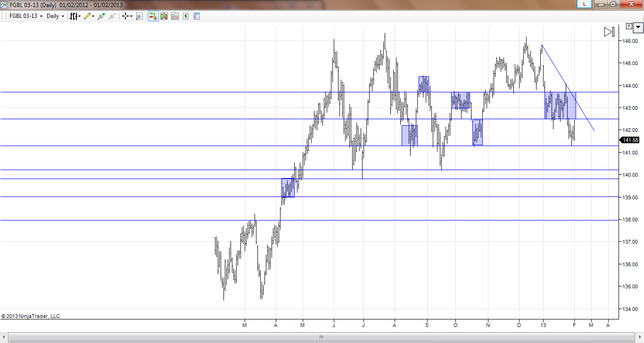Click the NinjaTrader window title bar icon
Screen dimensions: 644x343
click(4, 5)
